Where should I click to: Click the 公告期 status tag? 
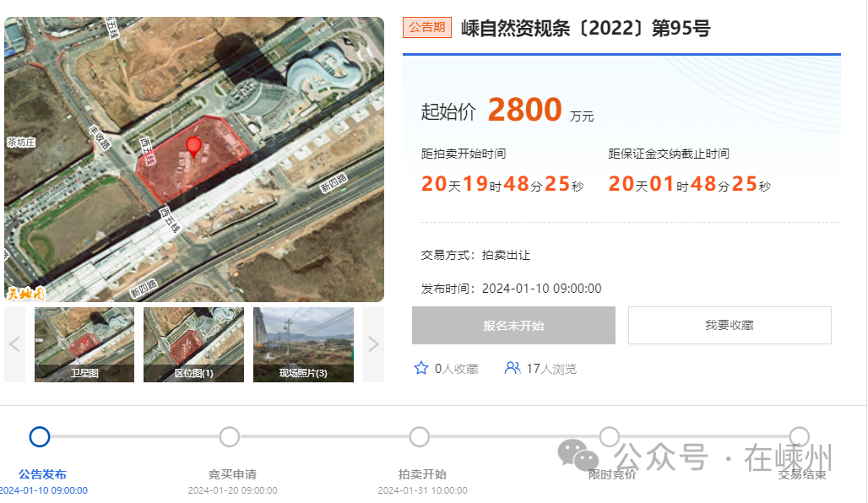click(x=426, y=27)
